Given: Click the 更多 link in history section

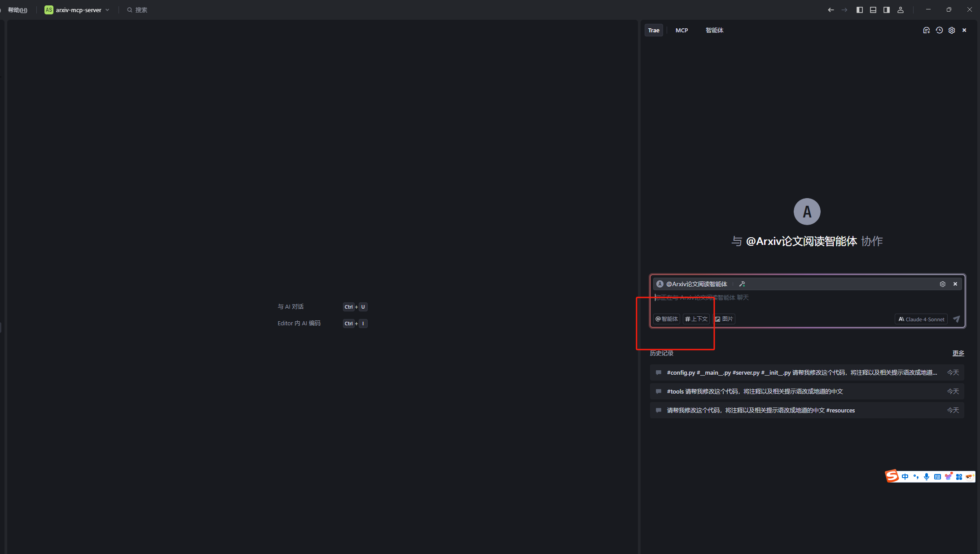Looking at the screenshot, I should point(958,353).
